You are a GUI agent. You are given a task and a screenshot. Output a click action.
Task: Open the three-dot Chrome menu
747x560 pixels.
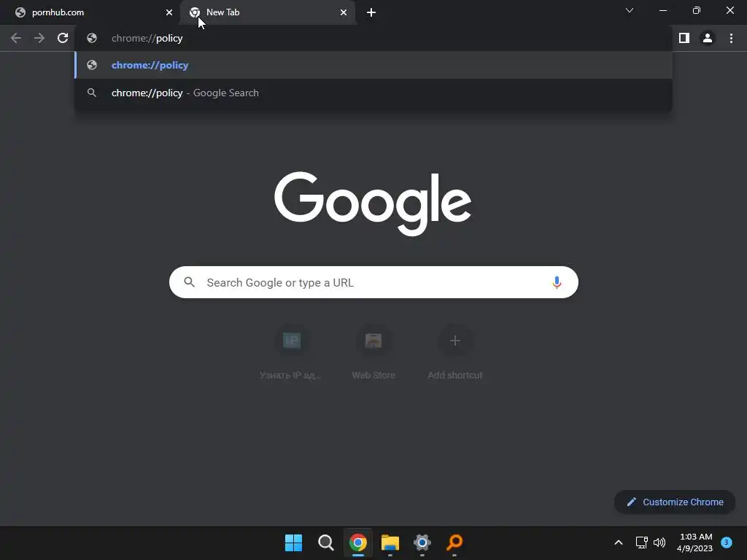tap(731, 38)
